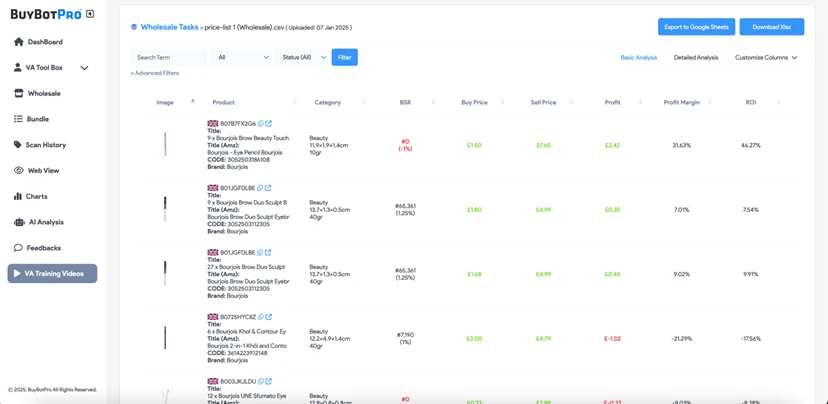Sort by Buy Price column arrow
828x404 pixels.
pyautogui.click(x=502, y=102)
